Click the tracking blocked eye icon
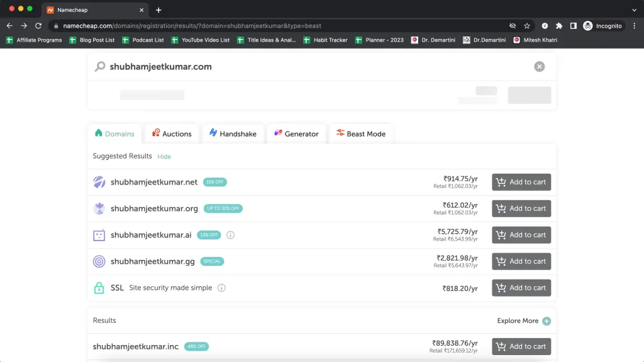The image size is (644, 362). (x=513, y=26)
